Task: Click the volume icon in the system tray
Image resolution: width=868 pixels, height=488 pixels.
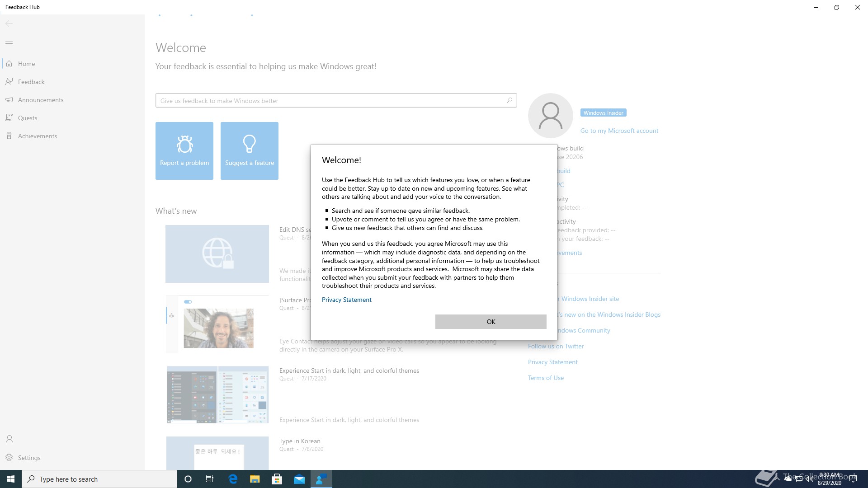Action: pos(809,479)
